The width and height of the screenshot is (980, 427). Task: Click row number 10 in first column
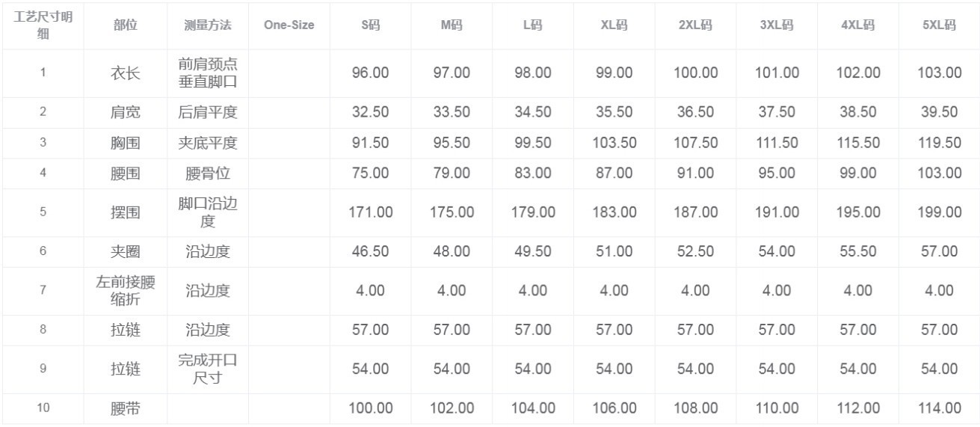point(43,408)
